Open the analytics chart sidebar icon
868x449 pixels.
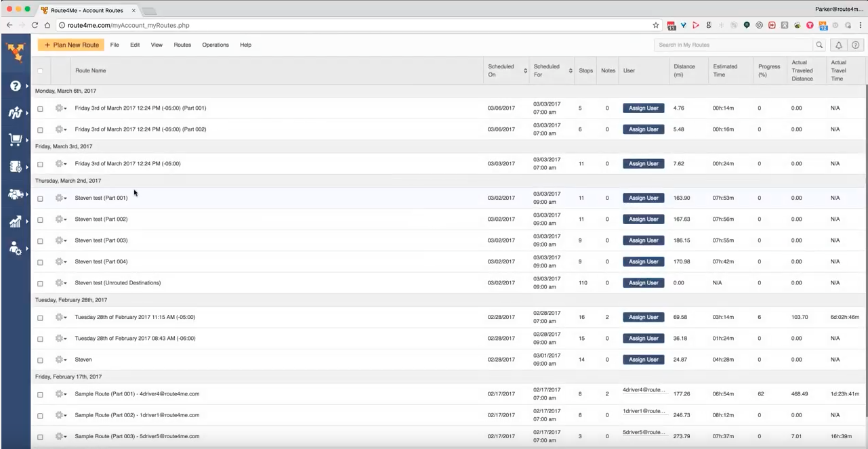click(15, 221)
